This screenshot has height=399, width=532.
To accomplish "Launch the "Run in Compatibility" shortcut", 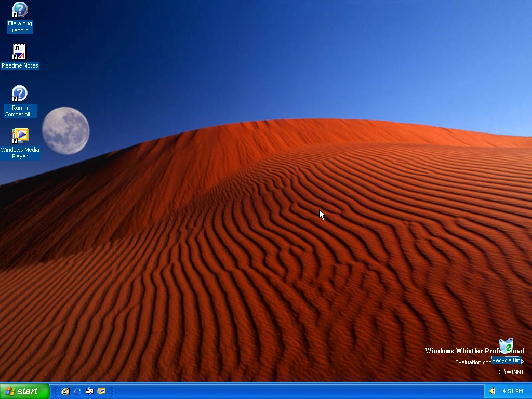I will pyautogui.click(x=19, y=94).
